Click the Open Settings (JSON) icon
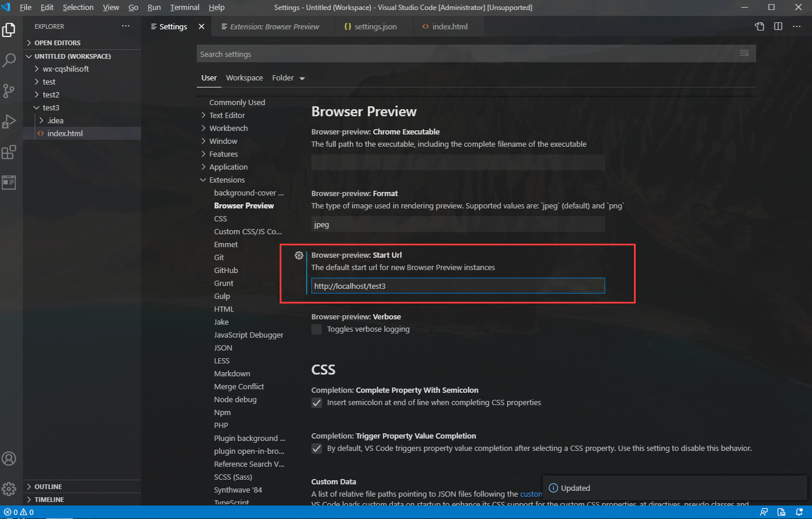 click(x=760, y=26)
